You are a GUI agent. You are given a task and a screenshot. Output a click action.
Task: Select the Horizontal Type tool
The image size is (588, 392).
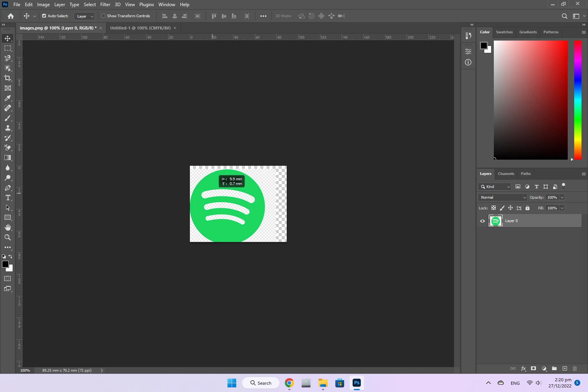pyautogui.click(x=8, y=198)
